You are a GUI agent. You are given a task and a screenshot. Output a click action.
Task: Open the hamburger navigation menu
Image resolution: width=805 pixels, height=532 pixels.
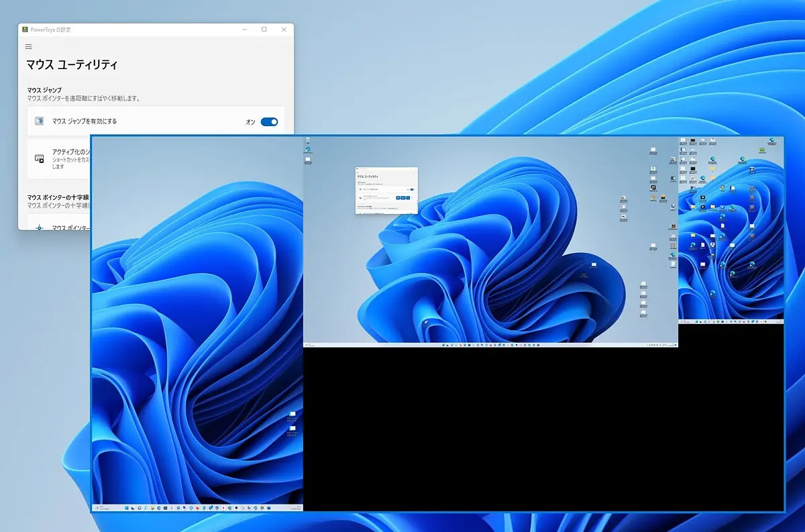28,47
